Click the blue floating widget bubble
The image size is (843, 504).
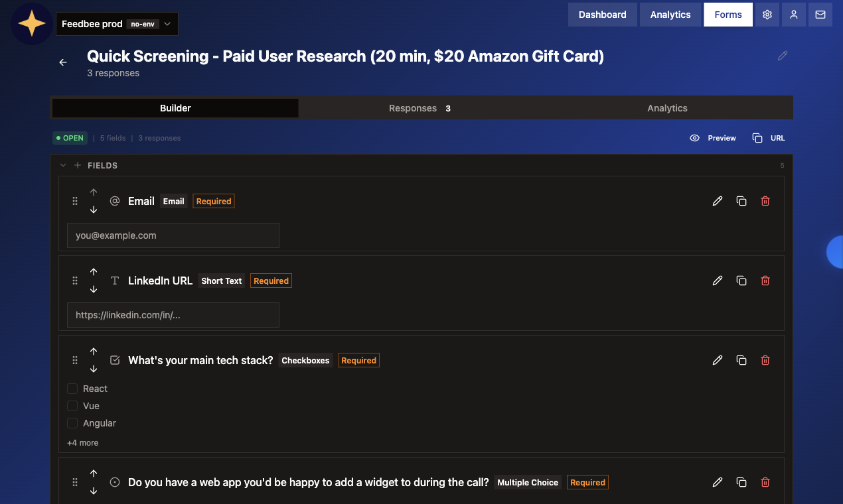click(835, 252)
